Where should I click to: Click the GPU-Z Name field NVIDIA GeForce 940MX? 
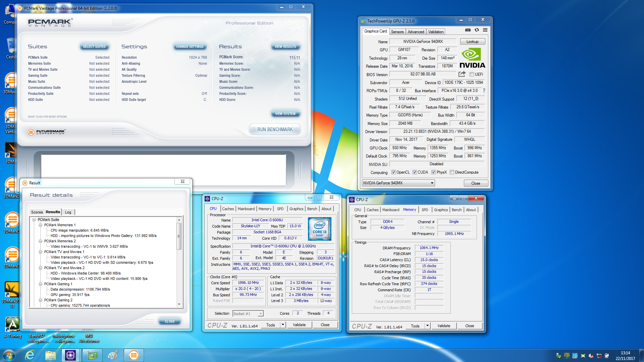click(x=423, y=42)
